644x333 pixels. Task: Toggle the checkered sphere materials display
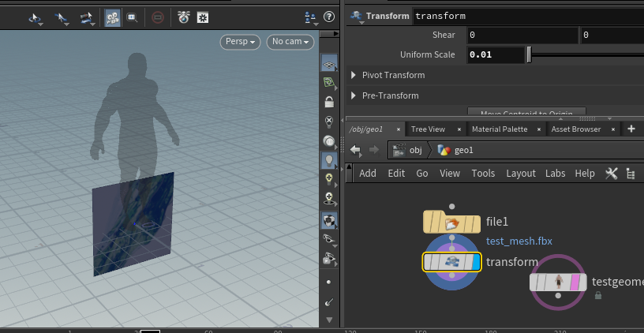[329, 221]
